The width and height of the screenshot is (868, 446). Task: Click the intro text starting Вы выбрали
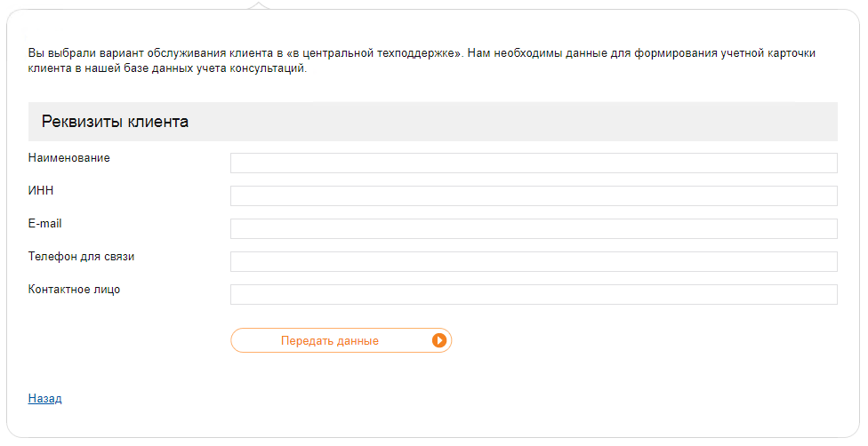pyautogui.click(x=422, y=61)
